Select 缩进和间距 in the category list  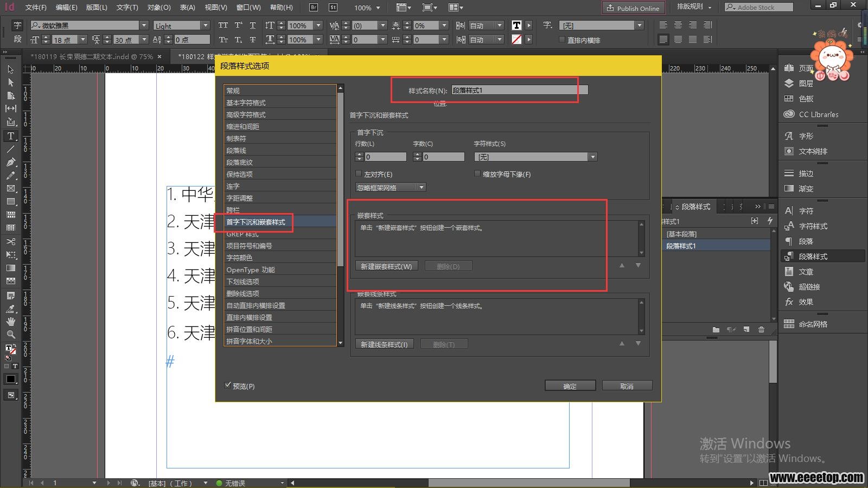[x=280, y=126]
